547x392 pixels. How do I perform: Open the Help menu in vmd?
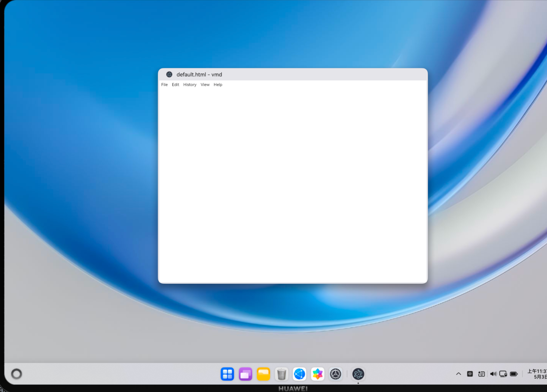218,85
